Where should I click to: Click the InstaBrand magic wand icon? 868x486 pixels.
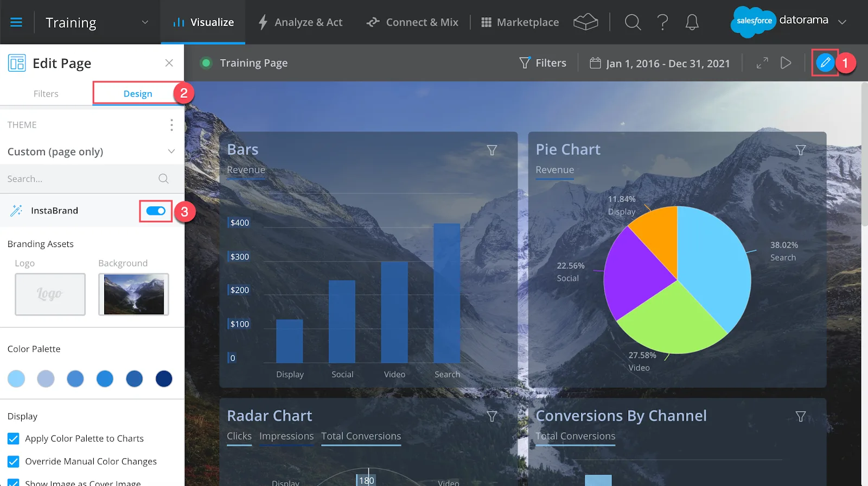[x=16, y=211]
